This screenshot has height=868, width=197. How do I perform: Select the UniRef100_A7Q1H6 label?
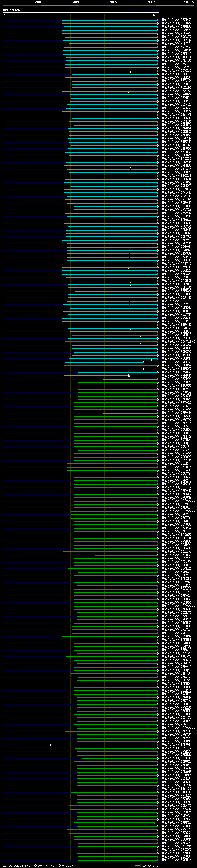pyautogui.click(x=177, y=731)
